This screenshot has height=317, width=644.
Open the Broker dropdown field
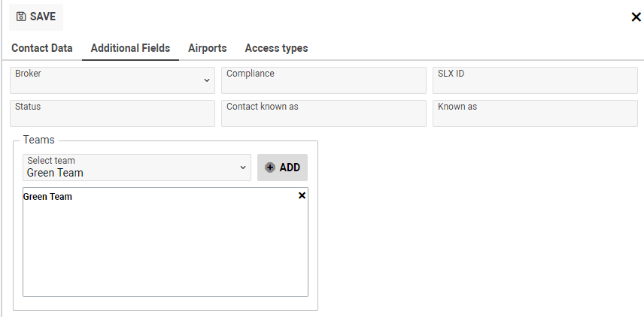(x=105, y=80)
